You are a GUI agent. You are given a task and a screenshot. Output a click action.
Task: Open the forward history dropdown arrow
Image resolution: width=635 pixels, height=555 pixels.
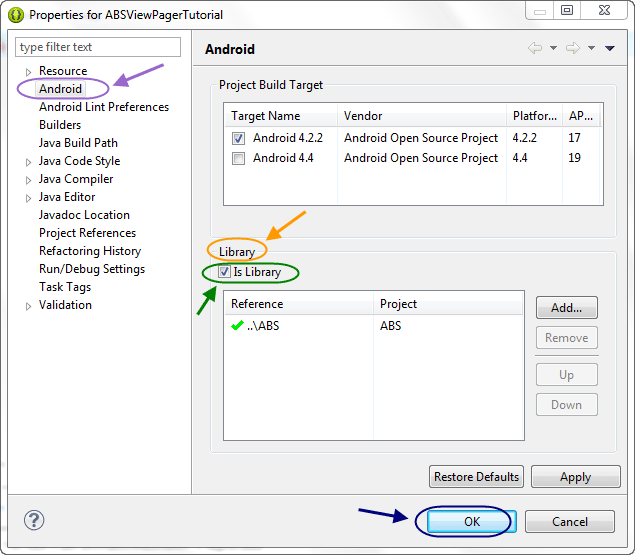point(591,48)
